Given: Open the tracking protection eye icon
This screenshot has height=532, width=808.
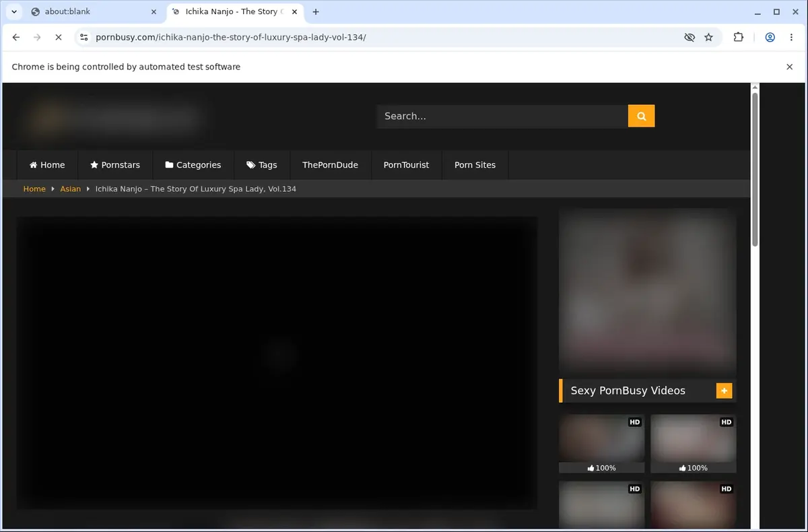Looking at the screenshot, I should (689, 38).
